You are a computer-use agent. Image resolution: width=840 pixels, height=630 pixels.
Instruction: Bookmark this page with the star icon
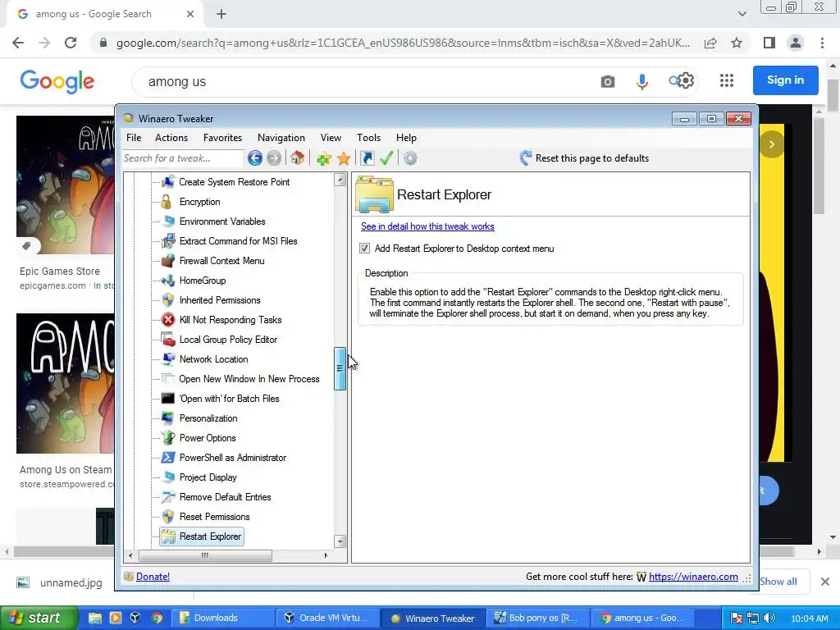tap(737, 43)
